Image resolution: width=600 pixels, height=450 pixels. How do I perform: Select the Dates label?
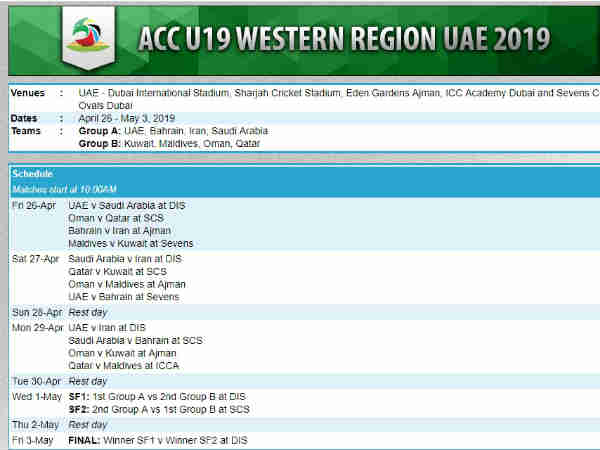24,118
